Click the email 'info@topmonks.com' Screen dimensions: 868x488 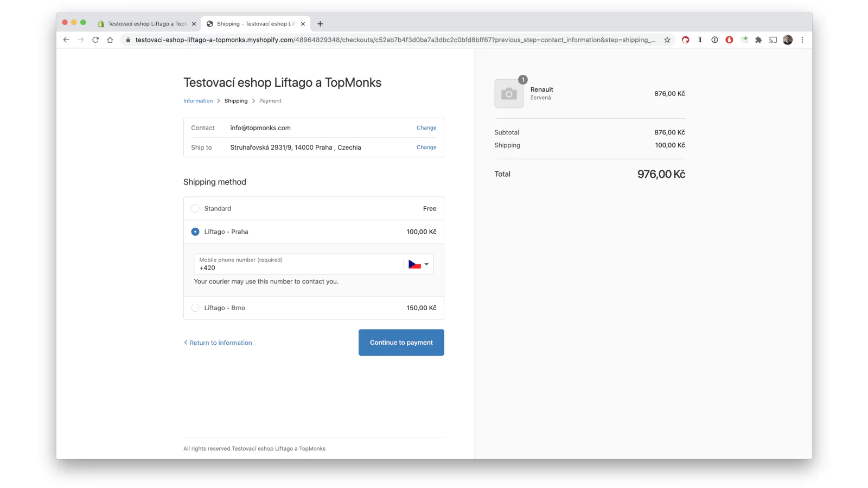coord(260,128)
